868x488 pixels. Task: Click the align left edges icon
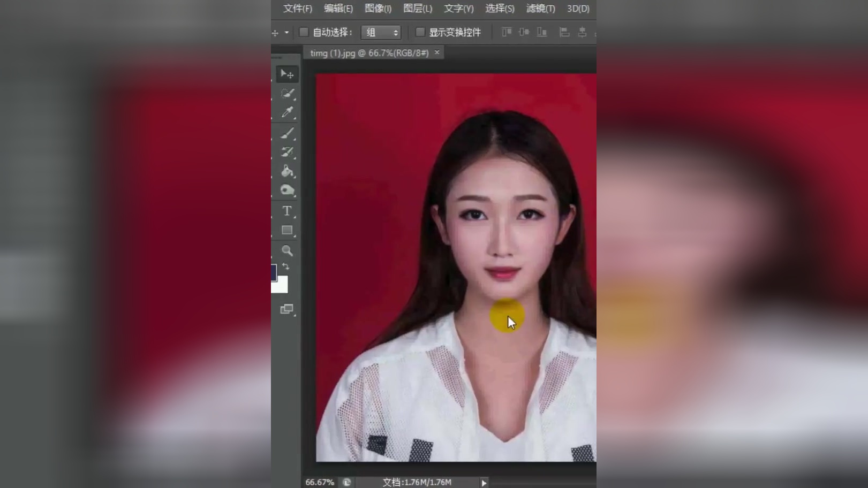coord(564,32)
